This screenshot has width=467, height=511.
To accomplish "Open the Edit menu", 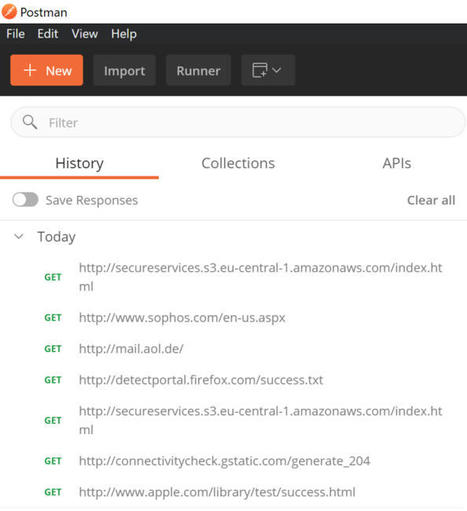I will coord(48,34).
